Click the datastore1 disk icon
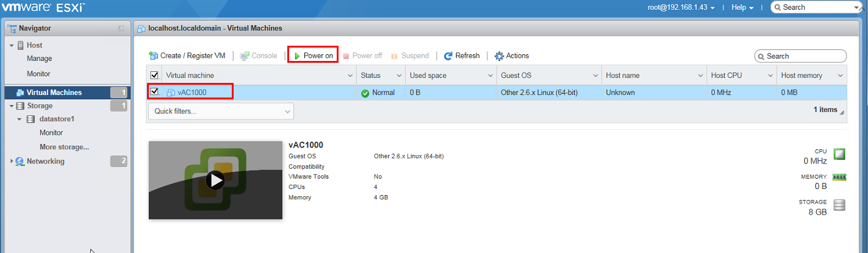Viewport: 868px width, 253px height. pyautogui.click(x=30, y=119)
